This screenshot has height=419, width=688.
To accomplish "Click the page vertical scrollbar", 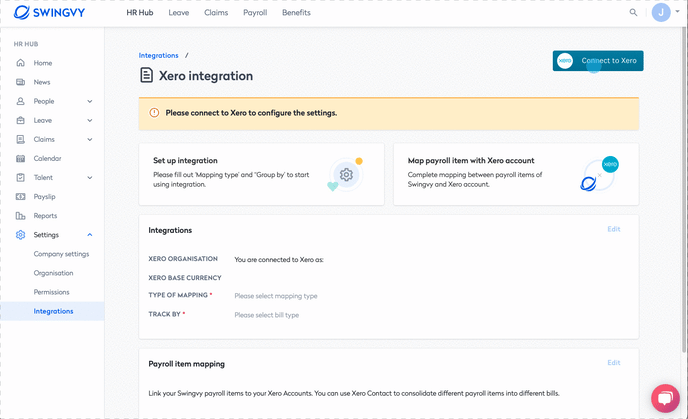I will [684, 189].
